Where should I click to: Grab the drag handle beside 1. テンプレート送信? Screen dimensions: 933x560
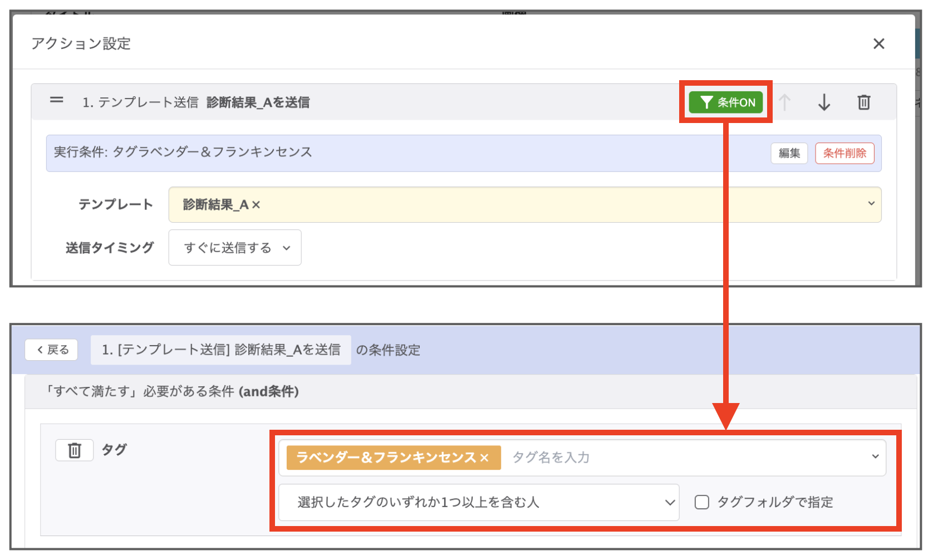click(x=56, y=100)
